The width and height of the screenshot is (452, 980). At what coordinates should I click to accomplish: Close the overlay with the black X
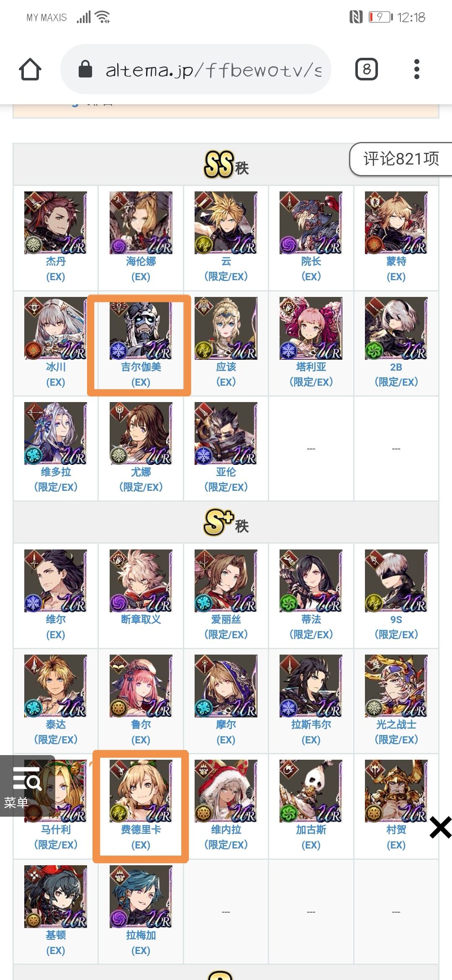[x=440, y=828]
